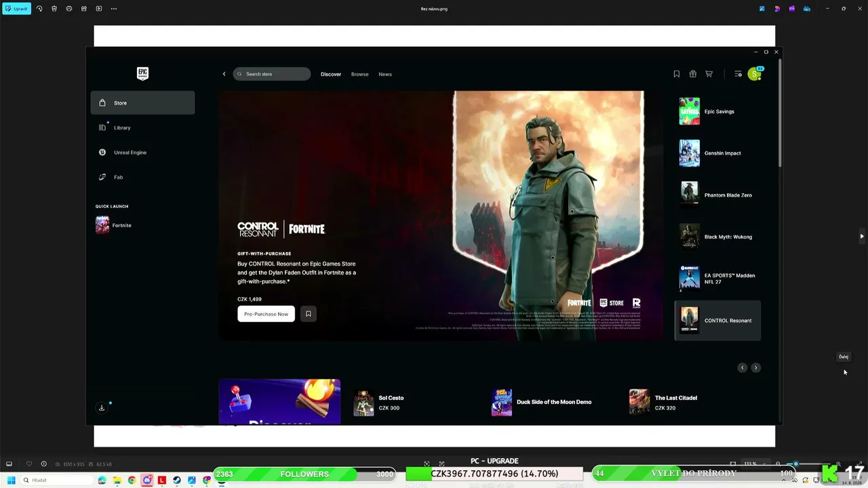The width and height of the screenshot is (868, 488).
Task: Select Store in the Epic sidebar
Action: (x=142, y=103)
